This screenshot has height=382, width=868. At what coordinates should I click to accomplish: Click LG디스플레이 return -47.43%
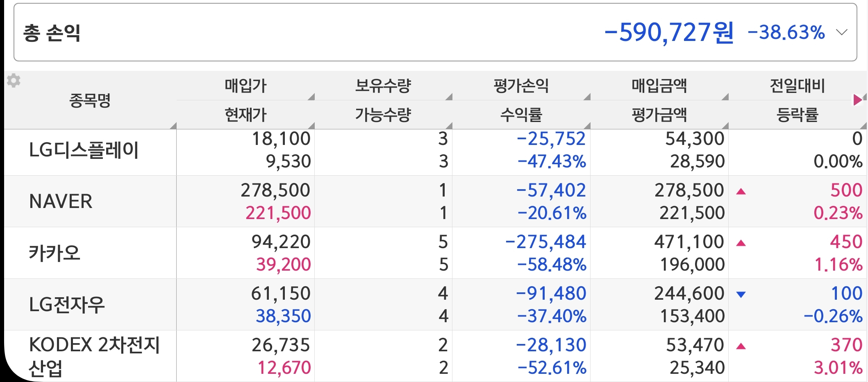click(x=552, y=161)
